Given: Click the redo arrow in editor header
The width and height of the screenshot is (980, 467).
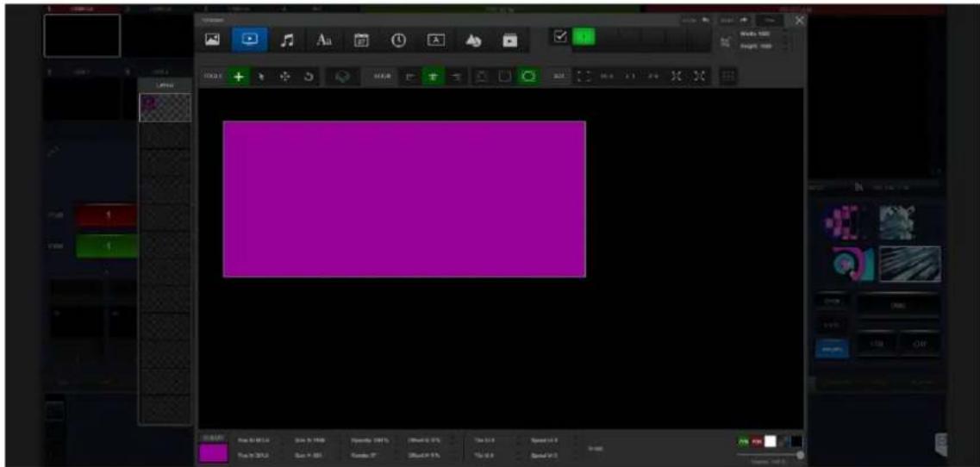Looking at the screenshot, I should tap(745, 20).
